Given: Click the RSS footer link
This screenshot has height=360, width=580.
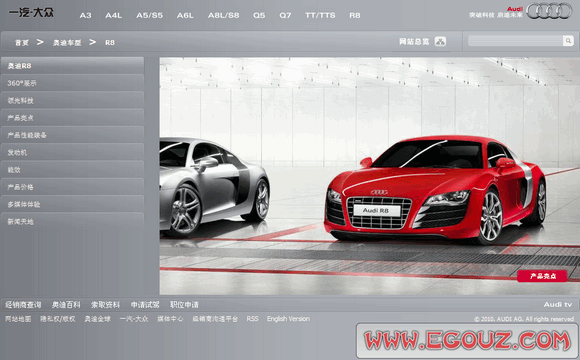Looking at the screenshot, I should point(252,319).
